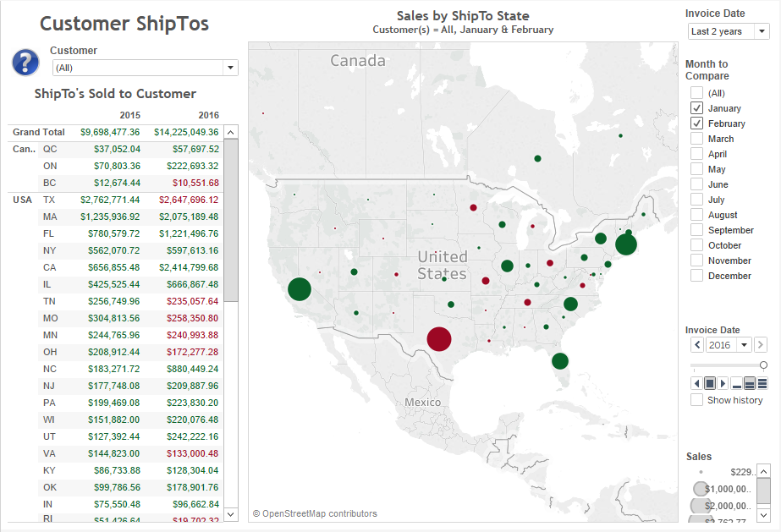Viewport: 781px width, 532px height.
Task: Click the $880,449.24 NC 2016 value
Action: (192, 369)
